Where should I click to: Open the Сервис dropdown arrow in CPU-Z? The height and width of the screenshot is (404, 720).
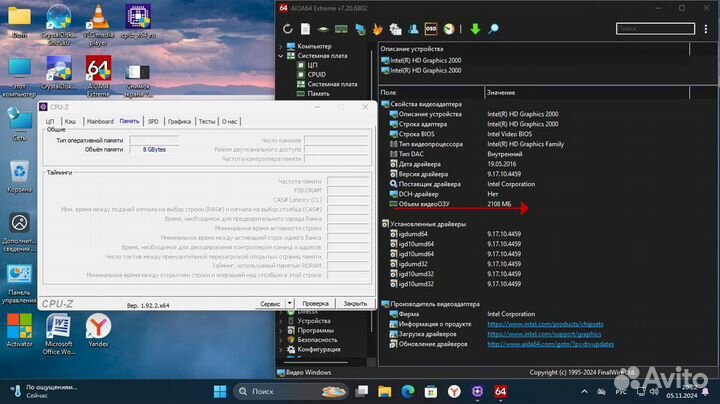tap(289, 303)
